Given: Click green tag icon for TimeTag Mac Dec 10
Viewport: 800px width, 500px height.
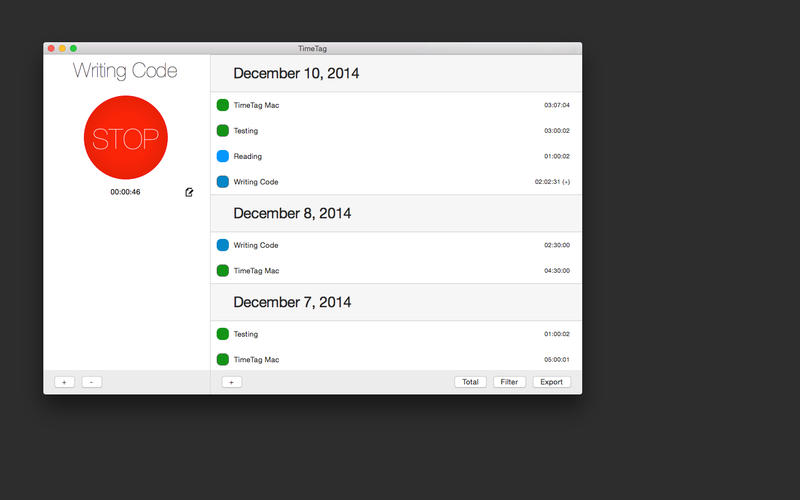Looking at the screenshot, I should point(223,105).
